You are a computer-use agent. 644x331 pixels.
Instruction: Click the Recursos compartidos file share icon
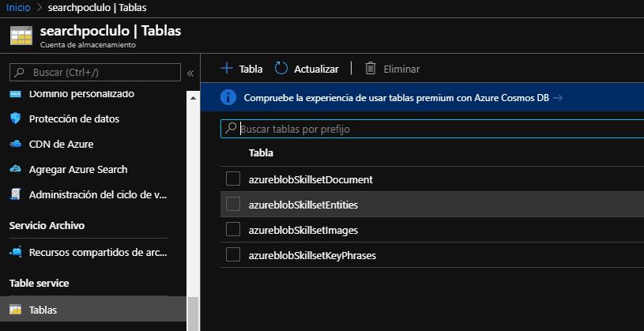[16, 252]
